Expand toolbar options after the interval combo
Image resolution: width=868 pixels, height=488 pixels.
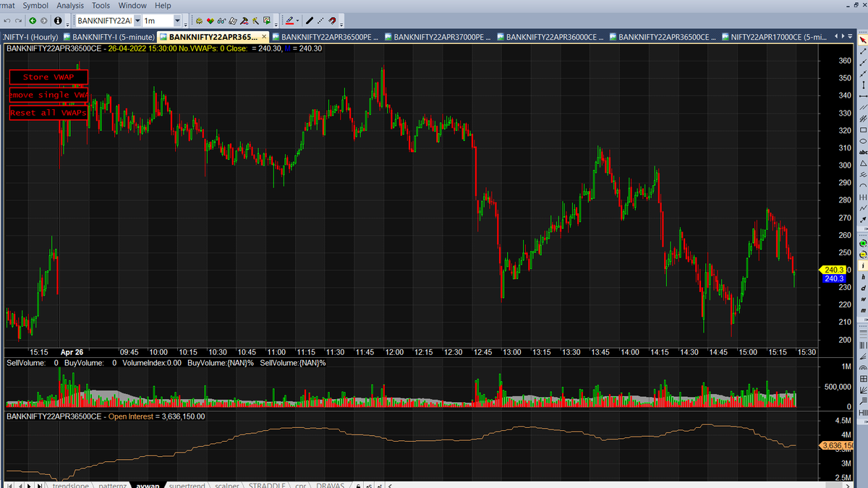pos(186,23)
